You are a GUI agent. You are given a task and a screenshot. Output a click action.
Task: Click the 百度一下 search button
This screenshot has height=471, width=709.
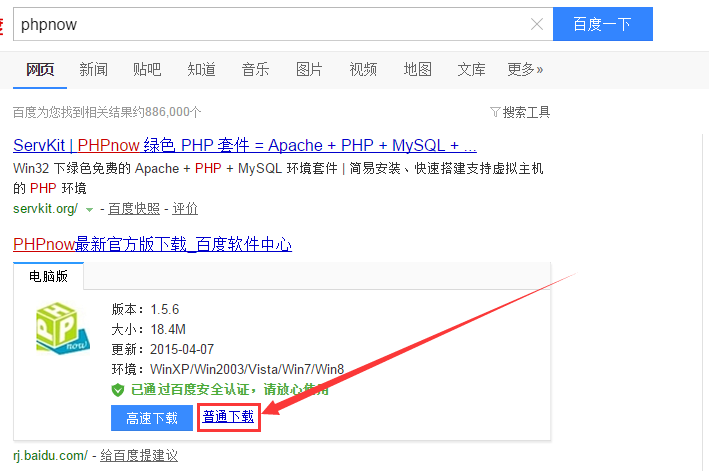click(x=603, y=24)
